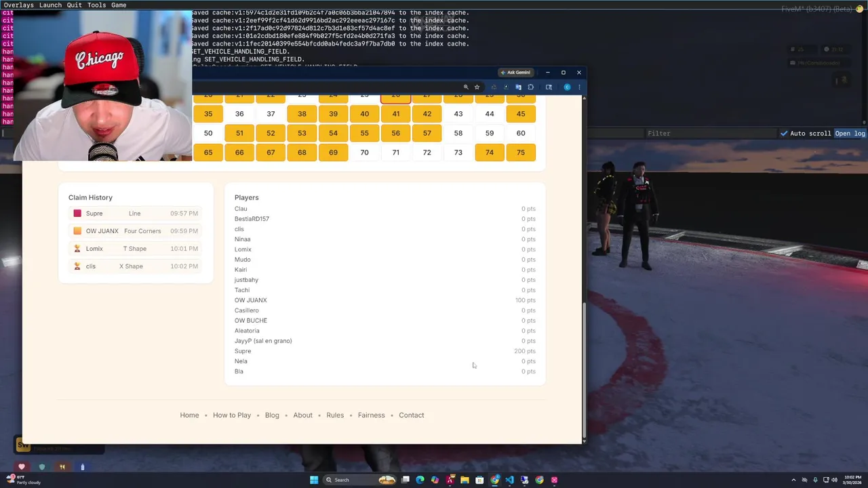Open the Windows Start menu
This screenshot has width=868, height=488.
(x=314, y=480)
